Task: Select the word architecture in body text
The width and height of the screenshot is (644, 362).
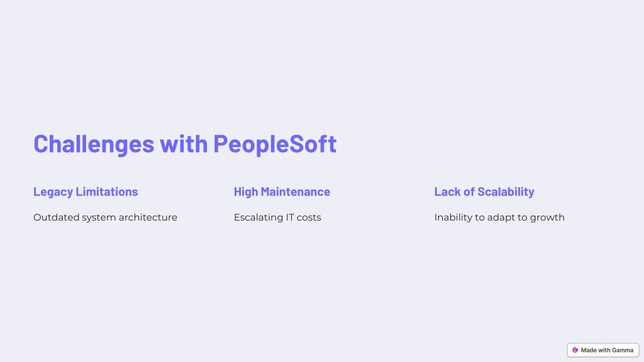Action: pos(148,217)
